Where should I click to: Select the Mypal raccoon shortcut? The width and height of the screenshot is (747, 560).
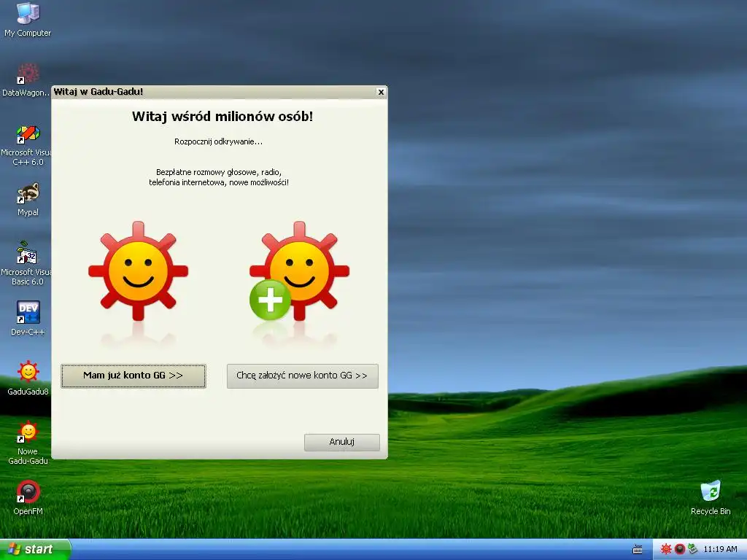[28, 200]
